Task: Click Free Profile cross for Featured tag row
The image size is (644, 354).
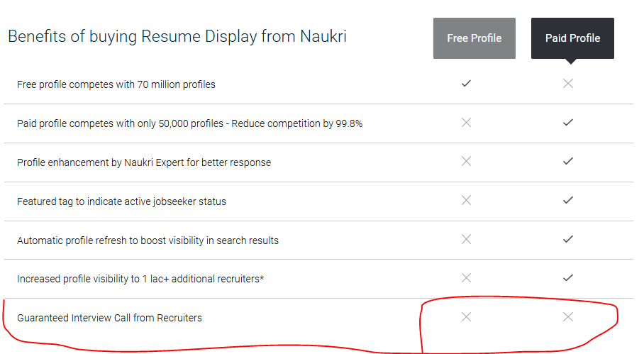Action: pos(466,200)
